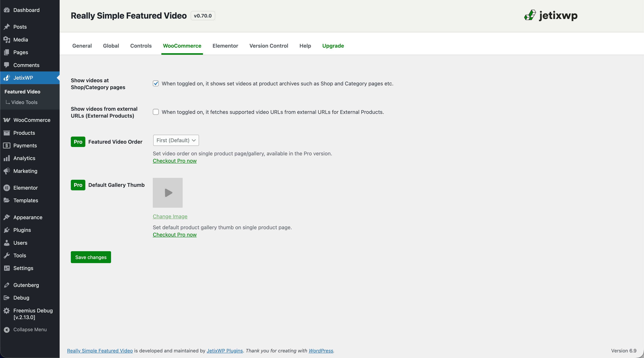The height and width of the screenshot is (358, 644).
Task: Enable videos from external URLs
Action: point(156,112)
